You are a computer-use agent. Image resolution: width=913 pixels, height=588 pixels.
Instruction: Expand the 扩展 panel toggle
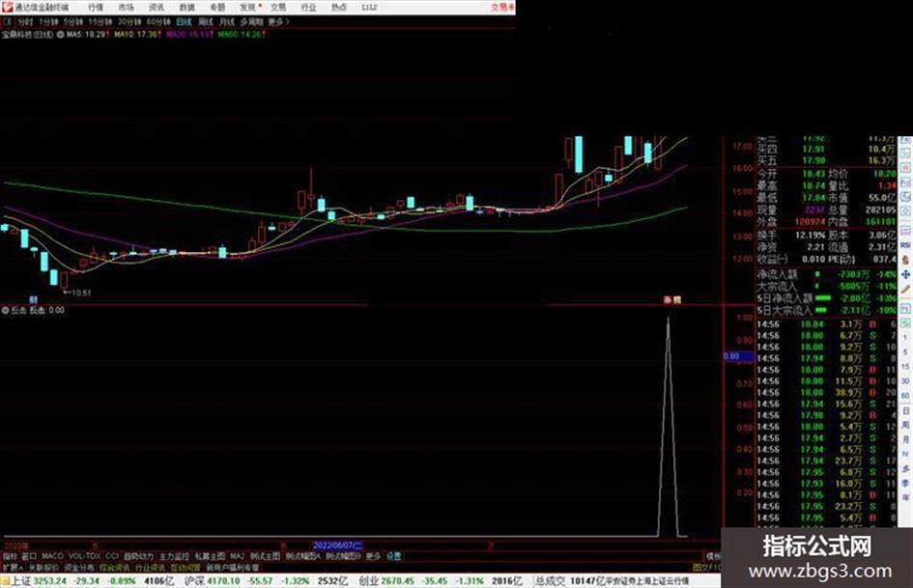click(x=12, y=567)
